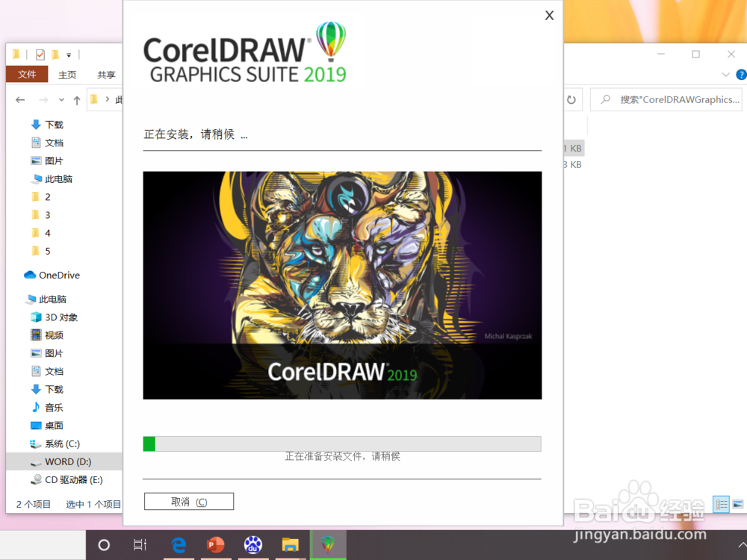Go forward in File Explorer navigation
The width and height of the screenshot is (747, 560).
pyautogui.click(x=43, y=100)
